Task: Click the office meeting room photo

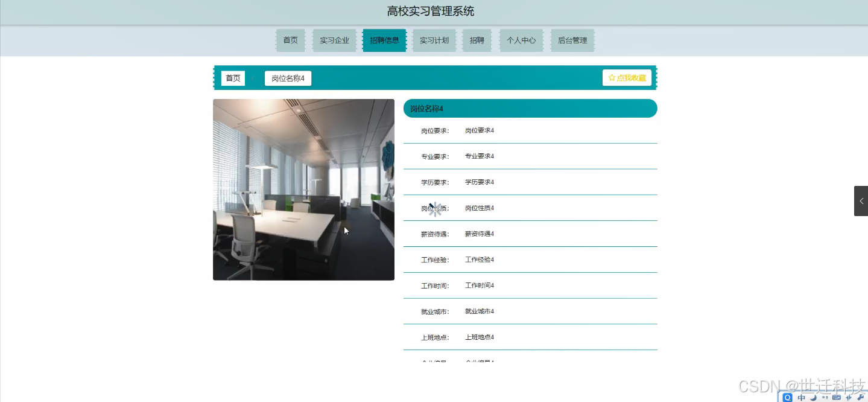Action: (303, 190)
